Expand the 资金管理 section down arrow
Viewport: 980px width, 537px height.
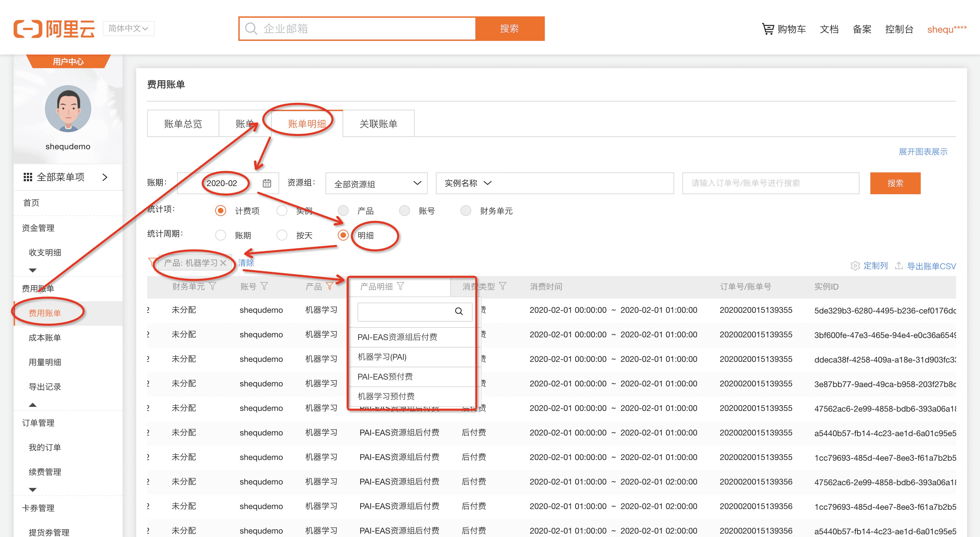click(33, 270)
